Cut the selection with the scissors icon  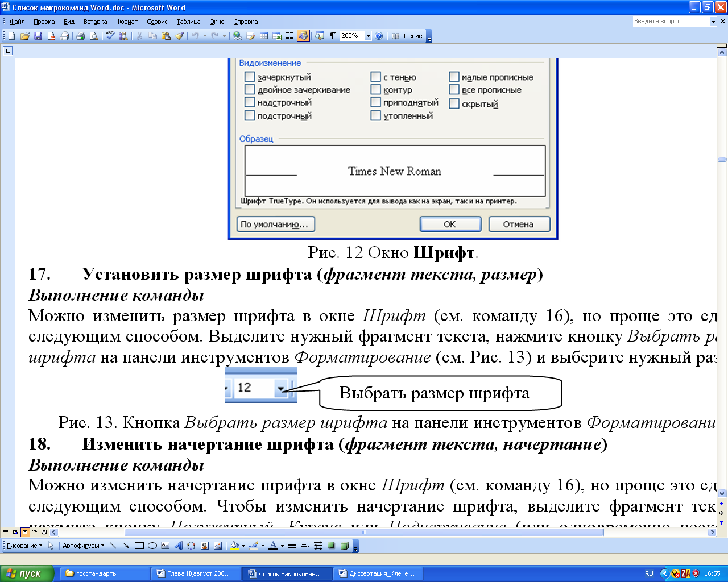[x=139, y=36]
